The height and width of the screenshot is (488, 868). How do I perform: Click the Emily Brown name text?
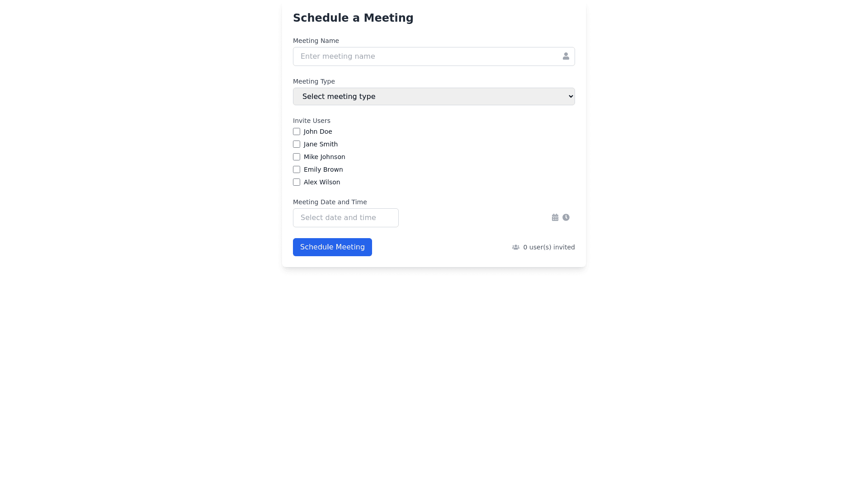pyautogui.click(x=323, y=169)
